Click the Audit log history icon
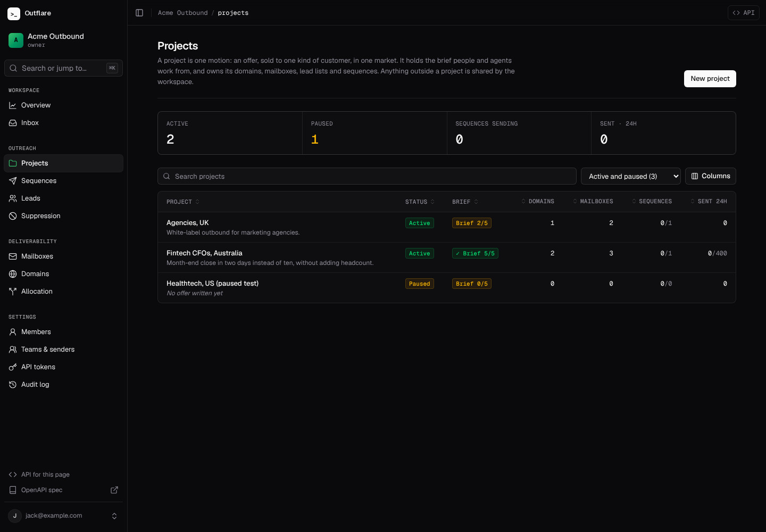The width and height of the screenshot is (766, 532). pos(13,385)
